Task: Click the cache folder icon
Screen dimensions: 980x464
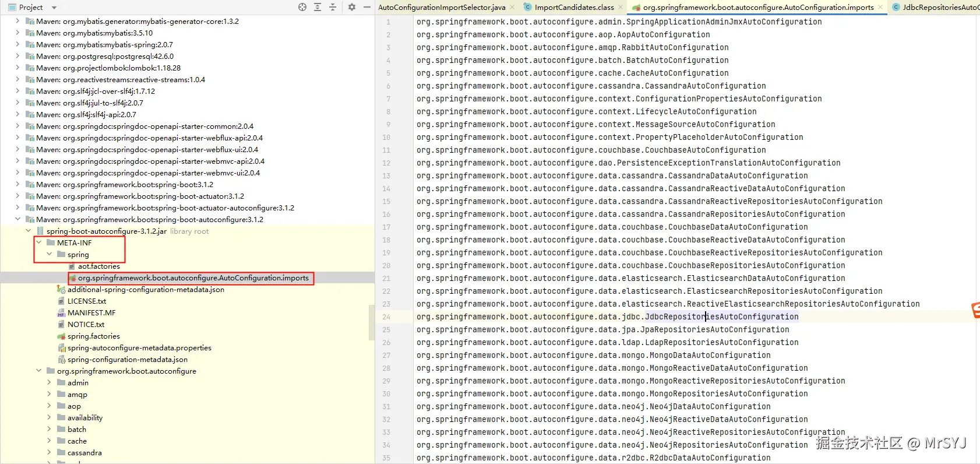Action: coord(61,441)
